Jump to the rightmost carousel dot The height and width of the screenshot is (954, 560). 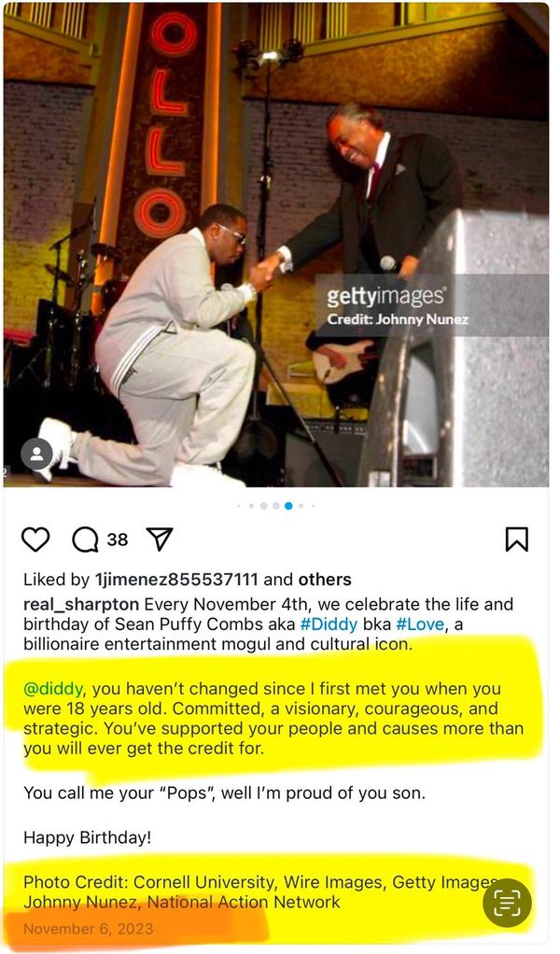314,506
